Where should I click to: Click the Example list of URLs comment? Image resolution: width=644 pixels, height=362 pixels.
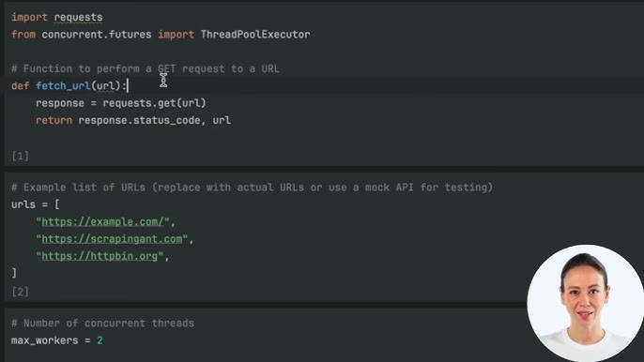point(252,188)
